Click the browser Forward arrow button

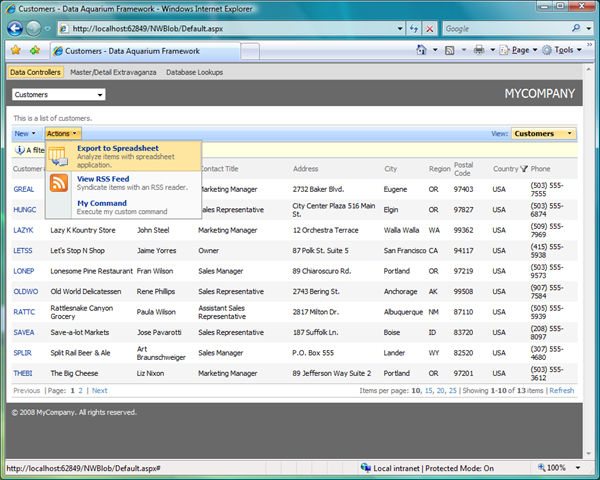pos(34,28)
